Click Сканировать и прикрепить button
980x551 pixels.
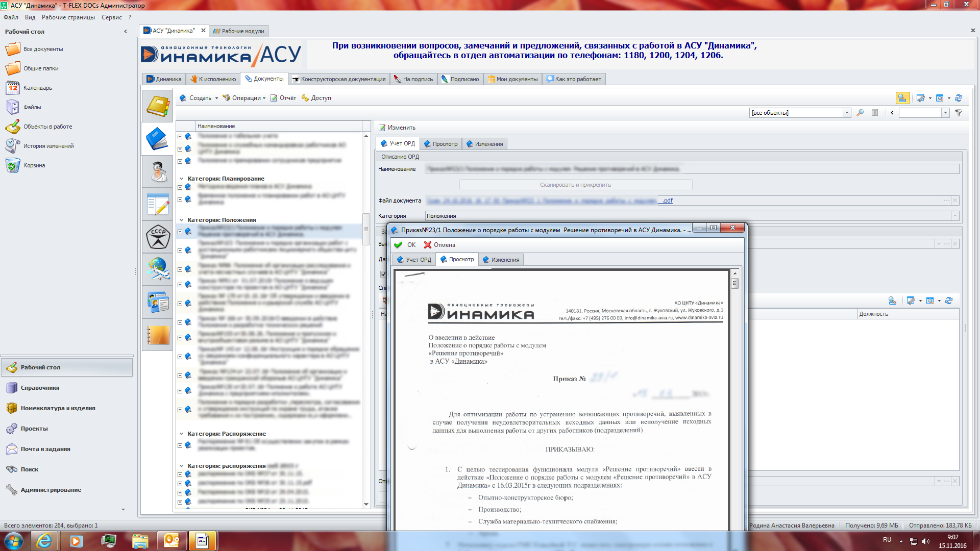click(x=576, y=185)
